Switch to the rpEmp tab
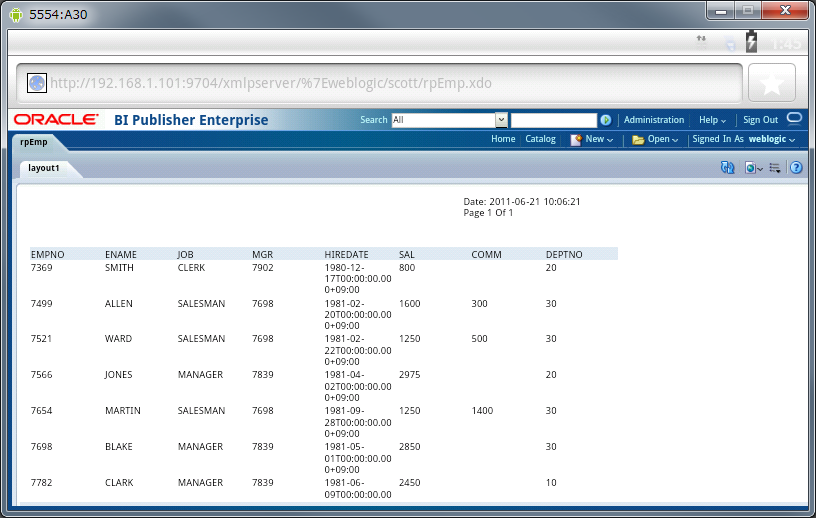 34,142
